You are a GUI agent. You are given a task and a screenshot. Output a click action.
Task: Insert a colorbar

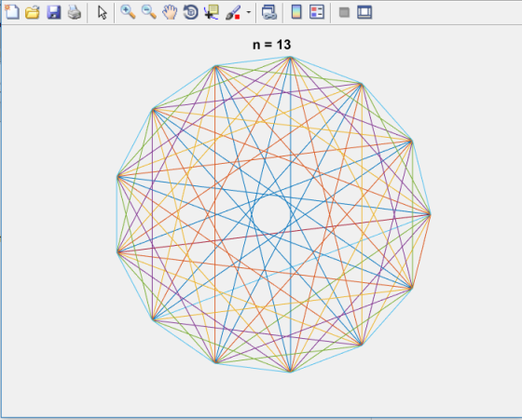tap(296, 12)
